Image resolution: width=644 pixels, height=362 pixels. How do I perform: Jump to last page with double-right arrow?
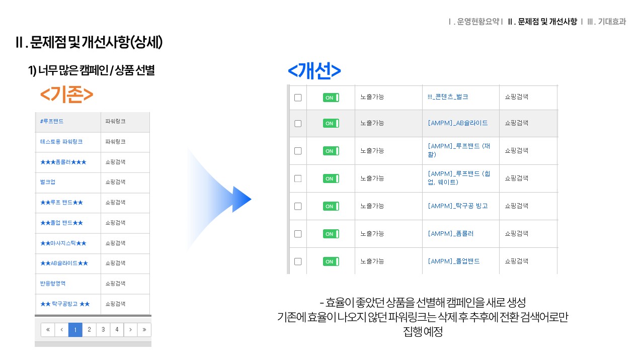[144, 330]
